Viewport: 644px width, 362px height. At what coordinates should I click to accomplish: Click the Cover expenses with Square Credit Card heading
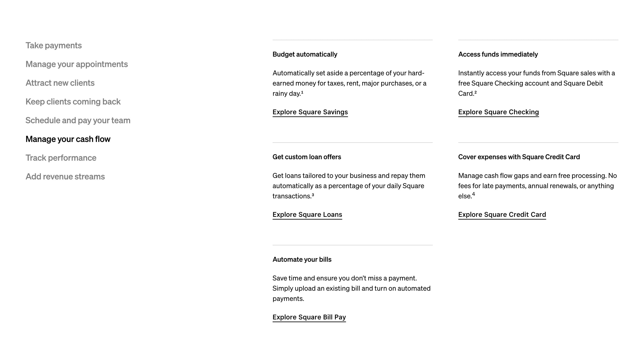click(519, 157)
